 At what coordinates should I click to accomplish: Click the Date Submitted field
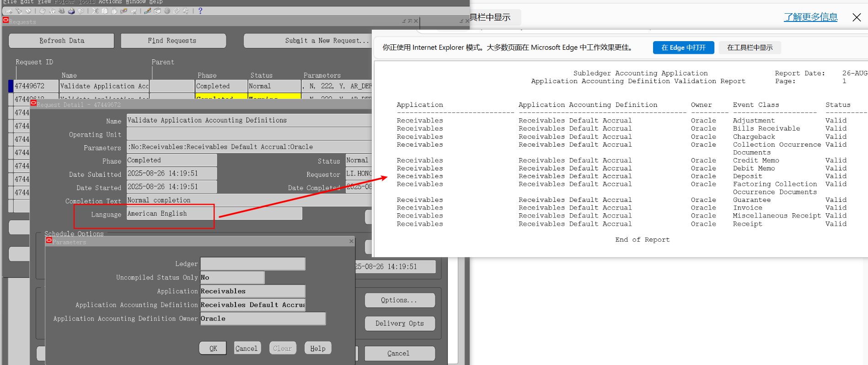[x=171, y=174]
